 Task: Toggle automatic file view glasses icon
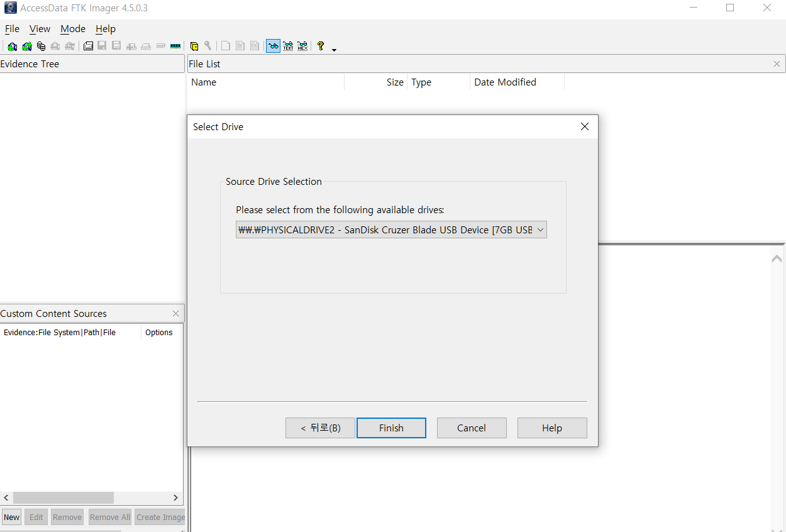(273, 46)
